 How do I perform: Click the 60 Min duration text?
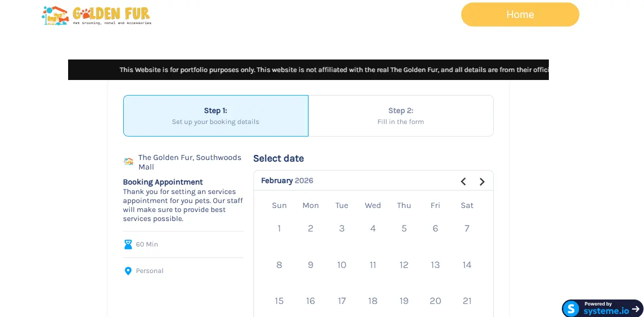147,244
